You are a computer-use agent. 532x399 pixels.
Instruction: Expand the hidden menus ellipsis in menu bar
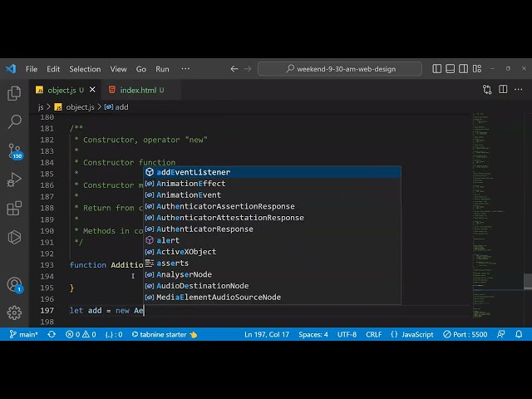coord(185,69)
